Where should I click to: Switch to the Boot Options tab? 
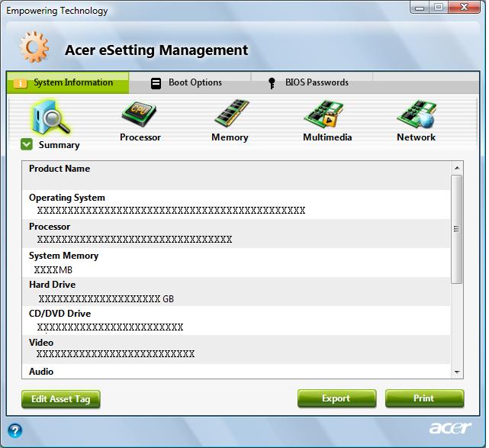click(x=190, y=82)
